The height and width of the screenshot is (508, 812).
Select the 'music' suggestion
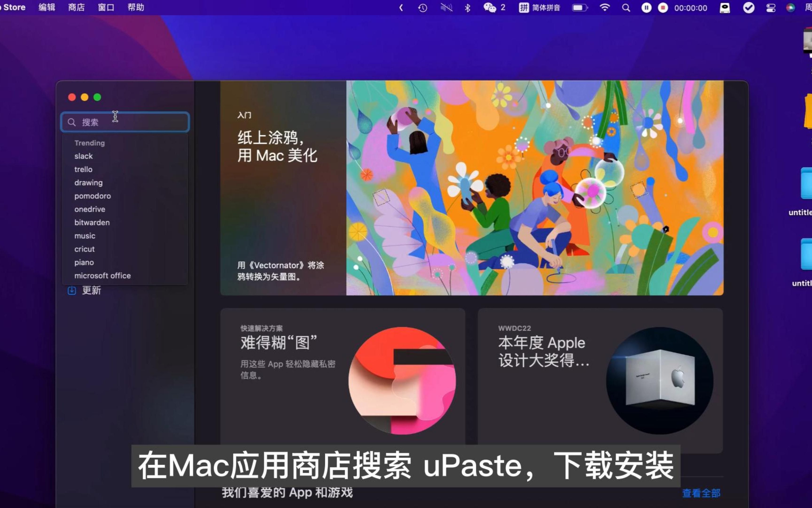[x=85, y=236]
